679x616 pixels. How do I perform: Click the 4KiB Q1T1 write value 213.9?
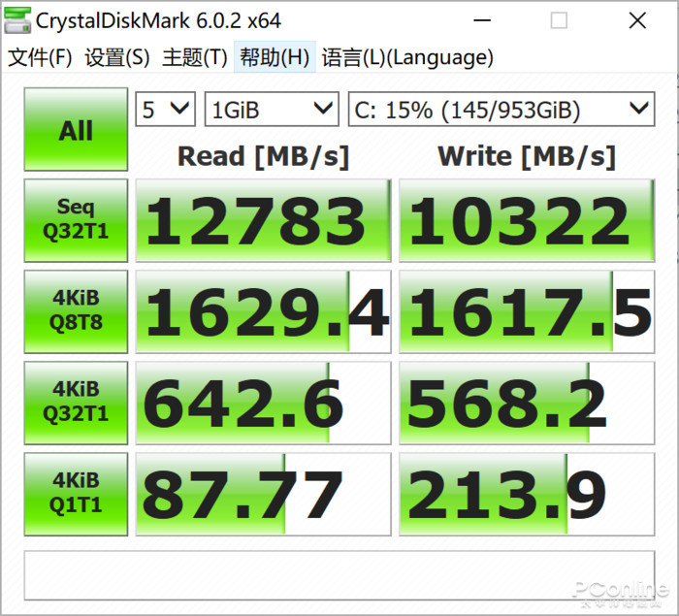click(527, 495)
